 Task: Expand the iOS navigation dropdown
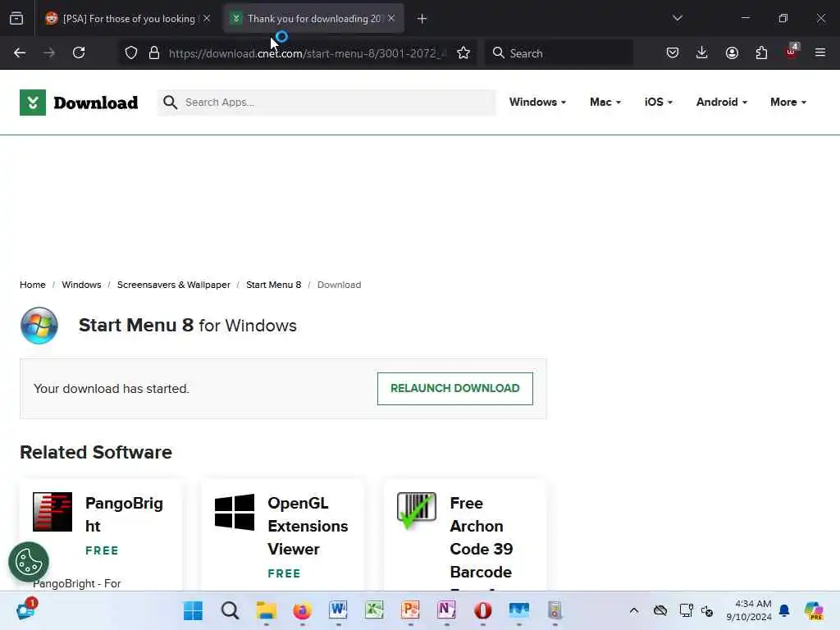point(659,102)
